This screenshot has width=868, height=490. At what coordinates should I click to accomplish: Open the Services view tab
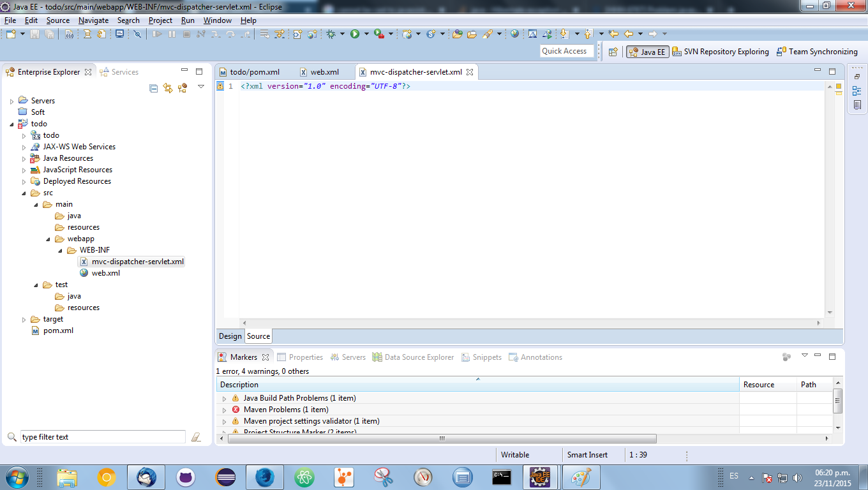(x=119, y=72)
